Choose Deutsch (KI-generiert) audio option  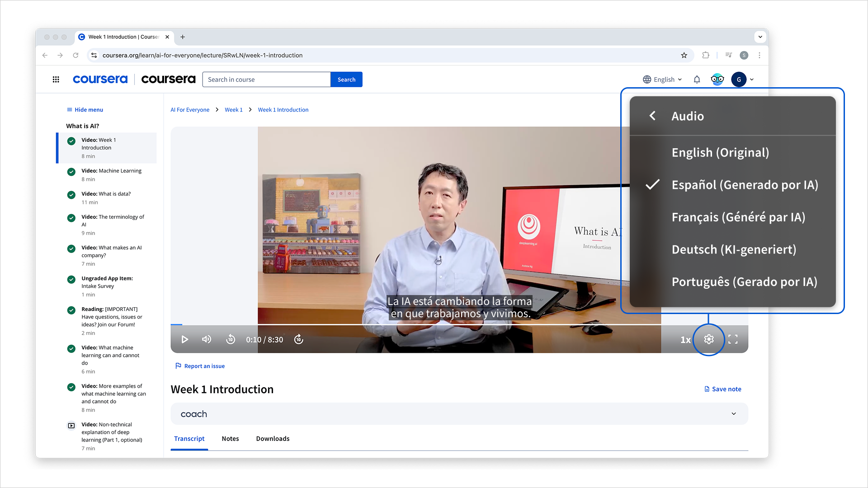[x=734, y=249]
